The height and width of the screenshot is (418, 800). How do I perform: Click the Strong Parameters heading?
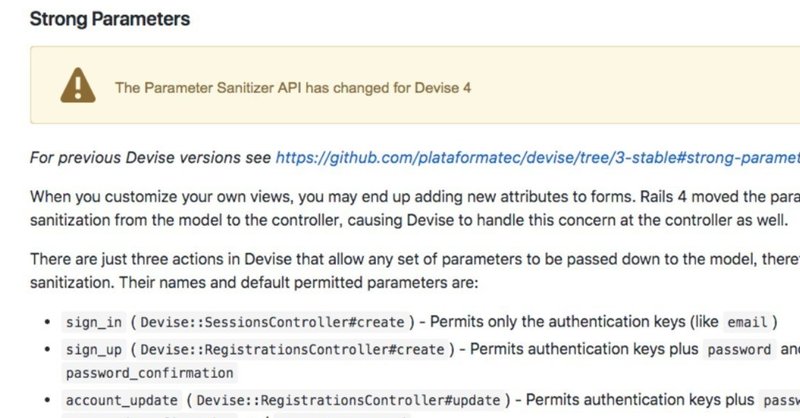110,19
